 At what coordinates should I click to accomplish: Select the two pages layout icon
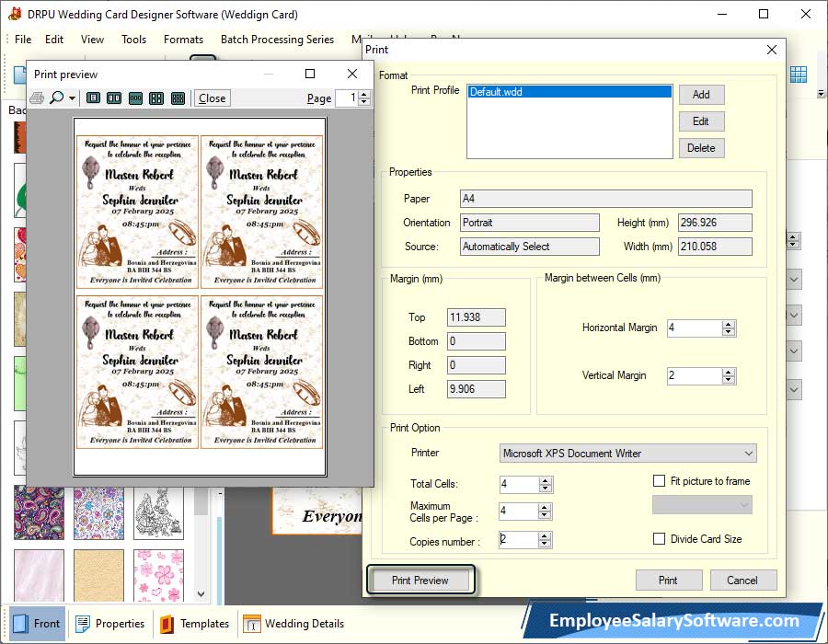click(x=114, y=98)
